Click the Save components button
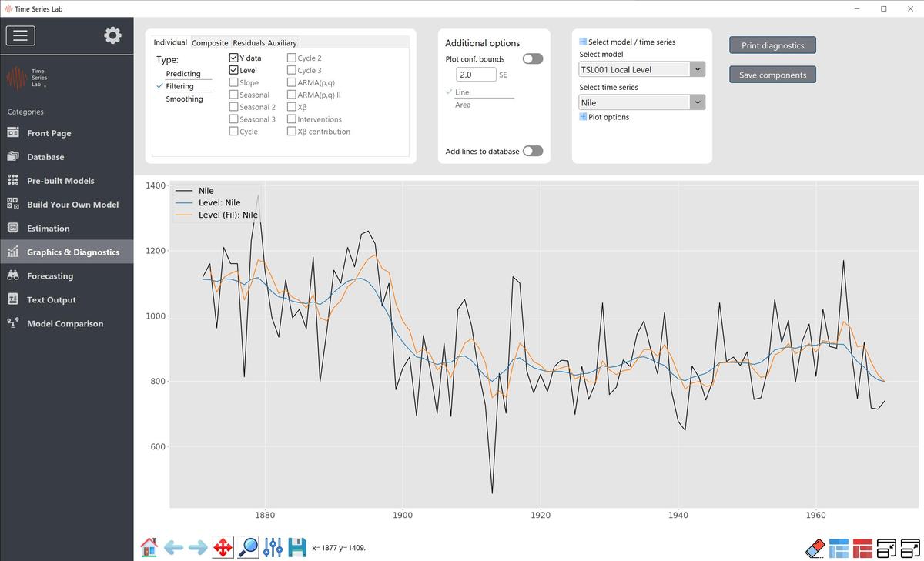The width and height of the screenshot is (924, 561). [x=772, y=75]
